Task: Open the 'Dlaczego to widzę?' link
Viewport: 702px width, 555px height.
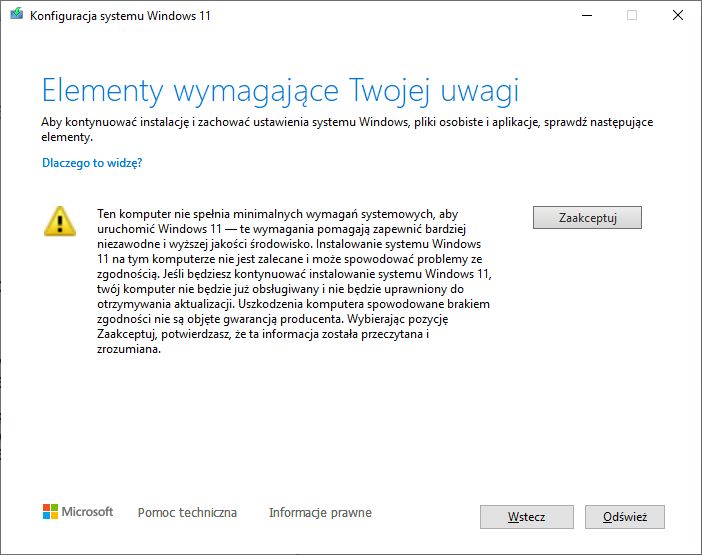Action: 92,162
